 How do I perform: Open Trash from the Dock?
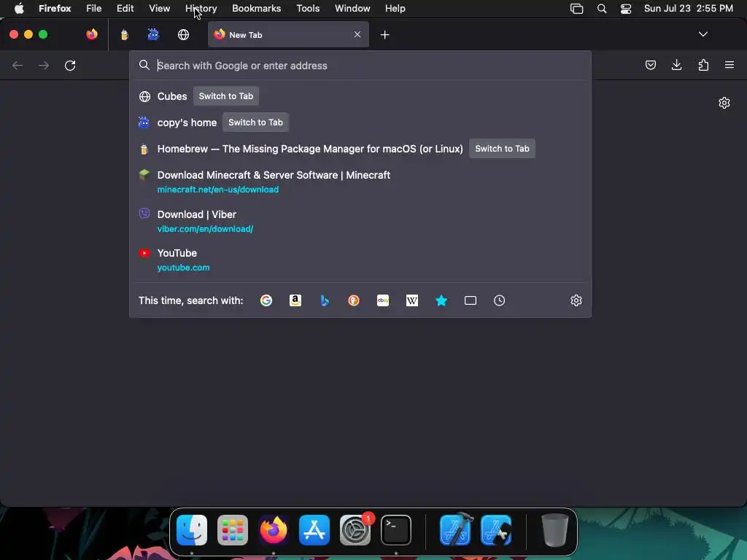(555, 530)
